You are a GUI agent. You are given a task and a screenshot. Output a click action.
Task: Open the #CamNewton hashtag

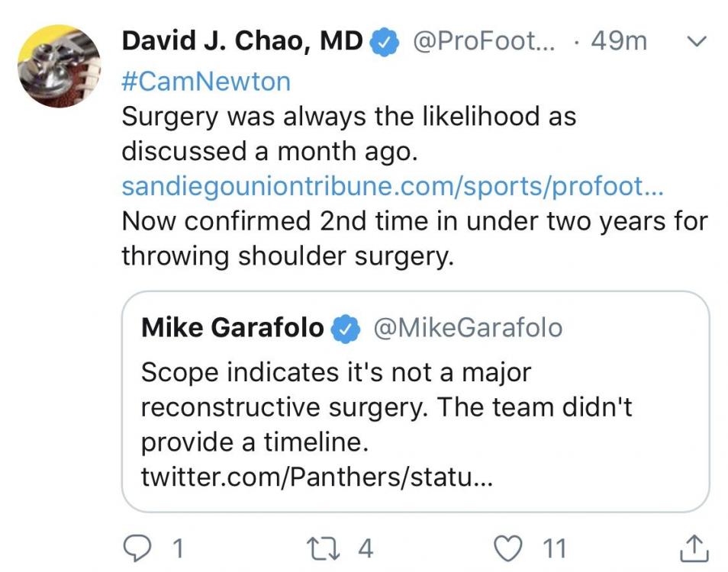click(x=206, y=81)
